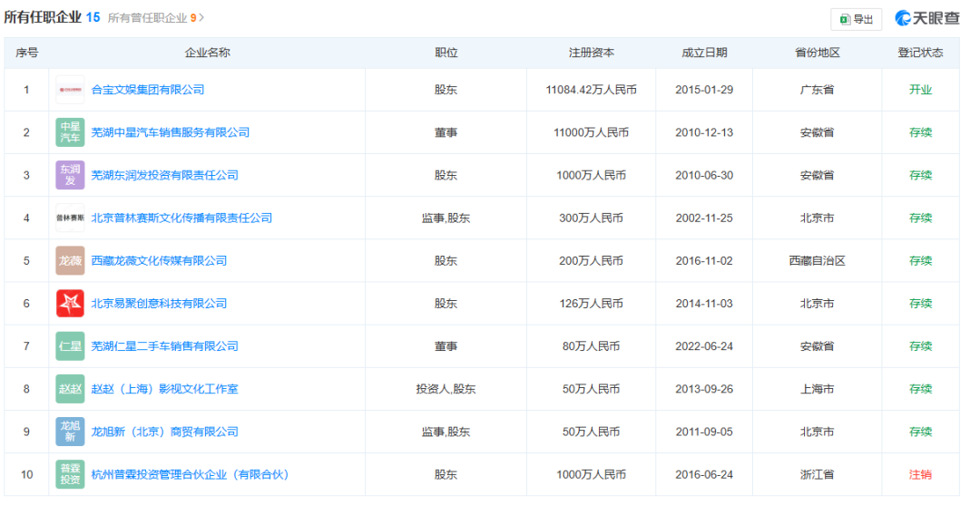
Task: Click the red star logo of 北京易聚创意
Action: (70, 304)
